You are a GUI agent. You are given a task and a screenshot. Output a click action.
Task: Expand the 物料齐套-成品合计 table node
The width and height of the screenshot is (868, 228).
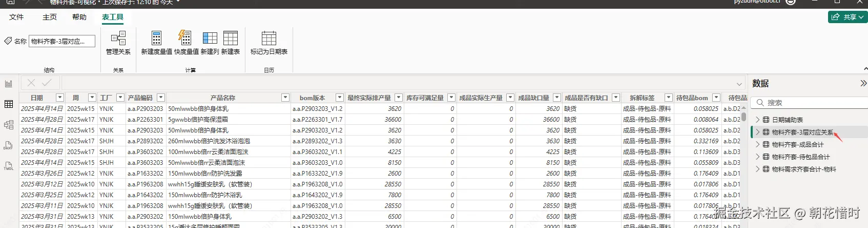[x=757, y=144]
